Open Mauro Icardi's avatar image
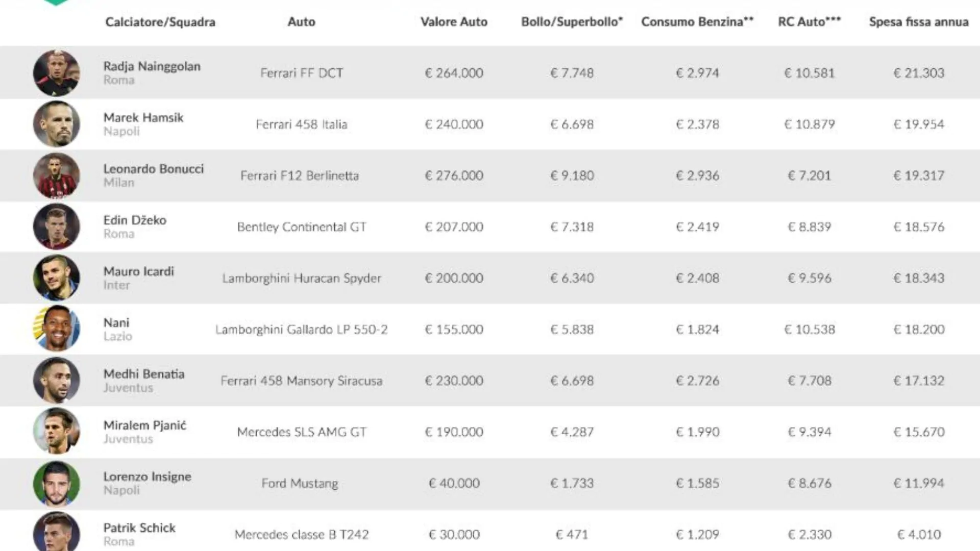 click(x=56, y=278)
